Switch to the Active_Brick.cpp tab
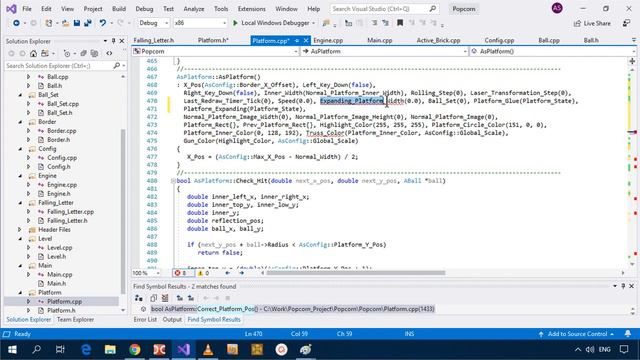 (x=438, y=40)
